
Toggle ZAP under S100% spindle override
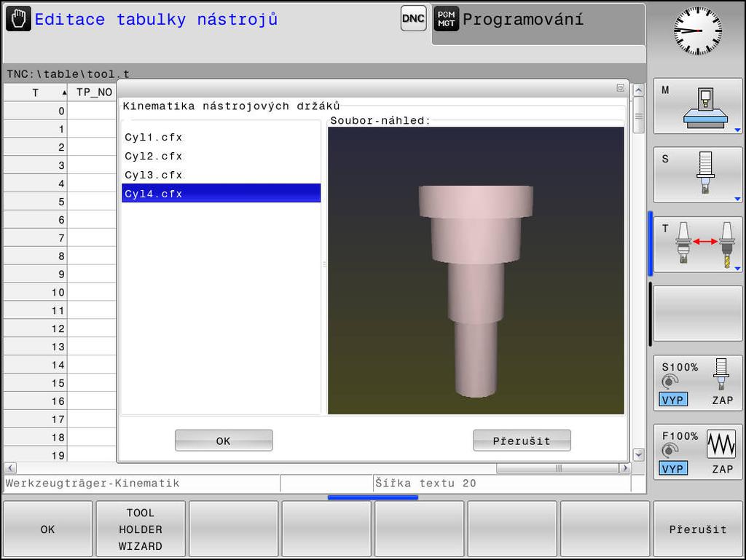click(722, 401)
